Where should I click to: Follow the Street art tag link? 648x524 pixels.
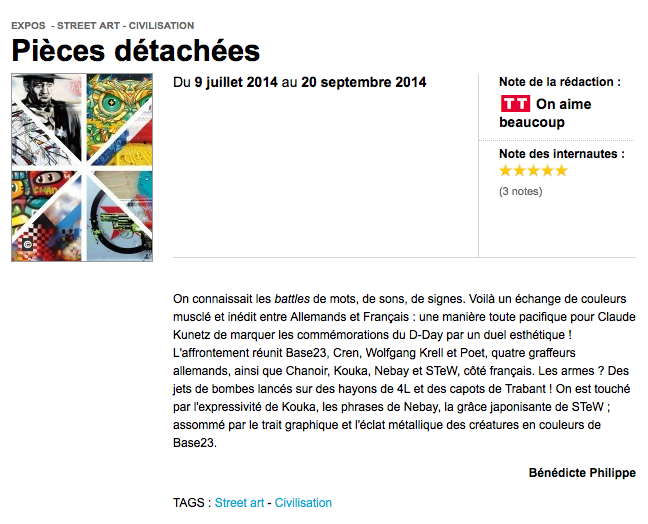pyautogui.click(x=239, y=503)
